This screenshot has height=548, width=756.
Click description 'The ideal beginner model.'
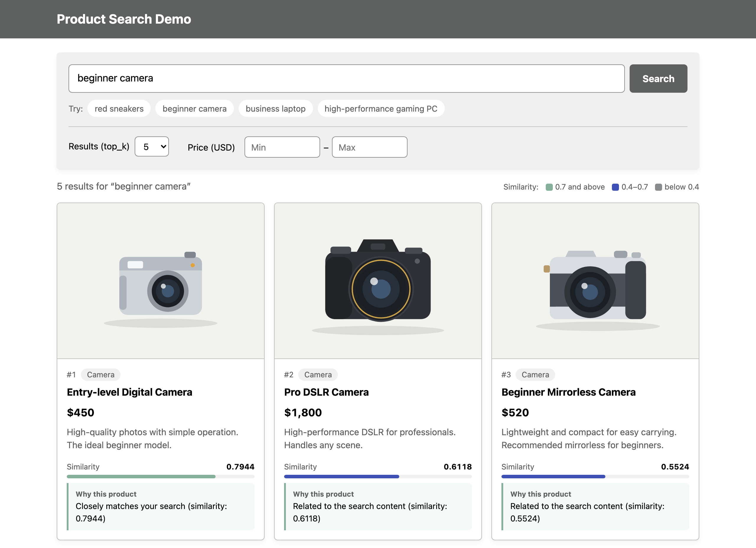119,445
